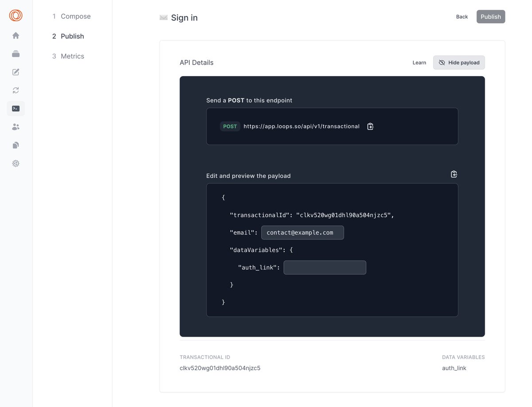Open the Audience people sidebar icon

[x=16, y=127]
